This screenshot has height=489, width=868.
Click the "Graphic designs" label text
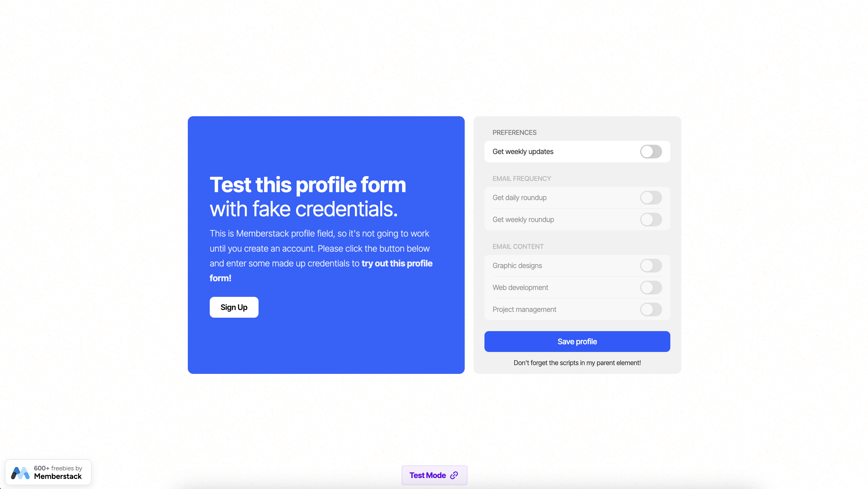coord(517,266)
